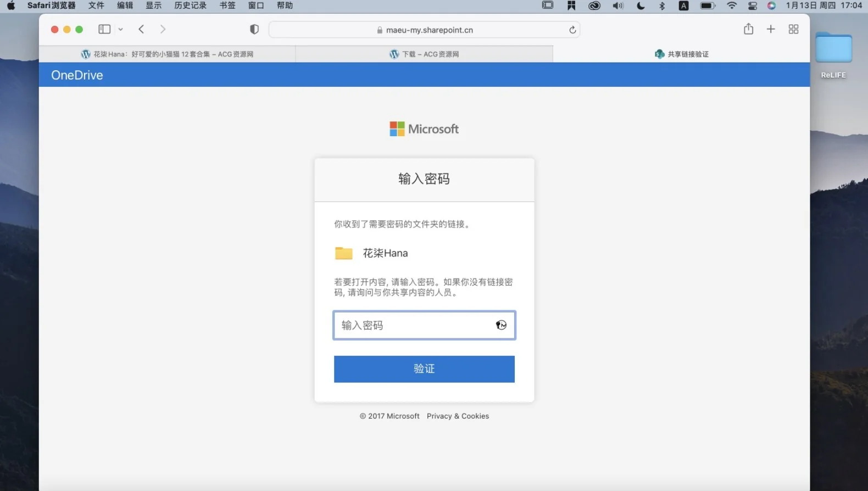
Task: Show the tab overview grid icon
Action: click(793, 29)
